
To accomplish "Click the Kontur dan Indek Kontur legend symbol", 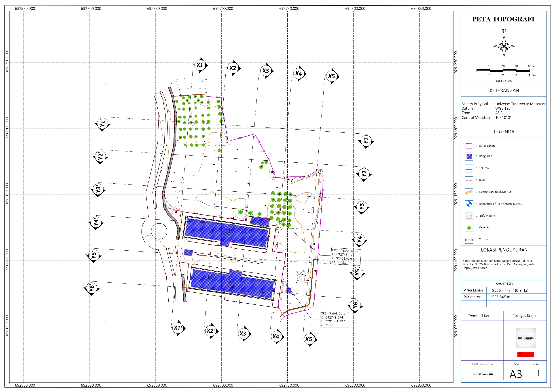I will 469,192.
